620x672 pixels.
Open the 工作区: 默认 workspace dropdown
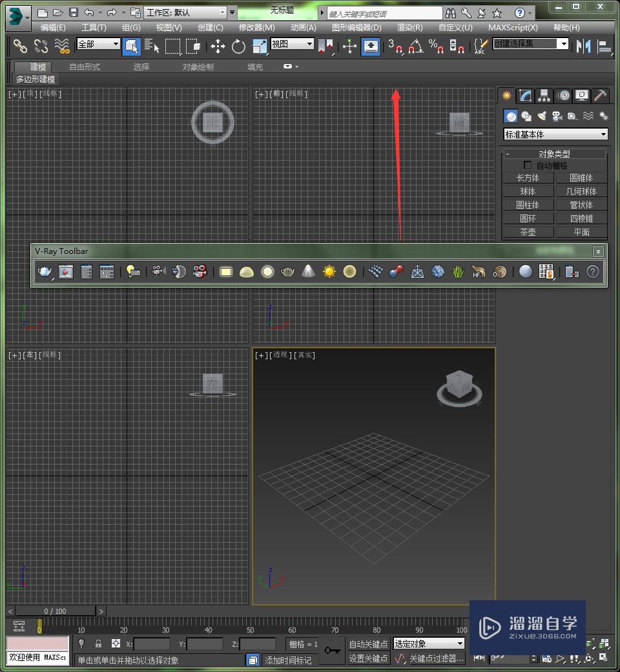tap(185, 12)
